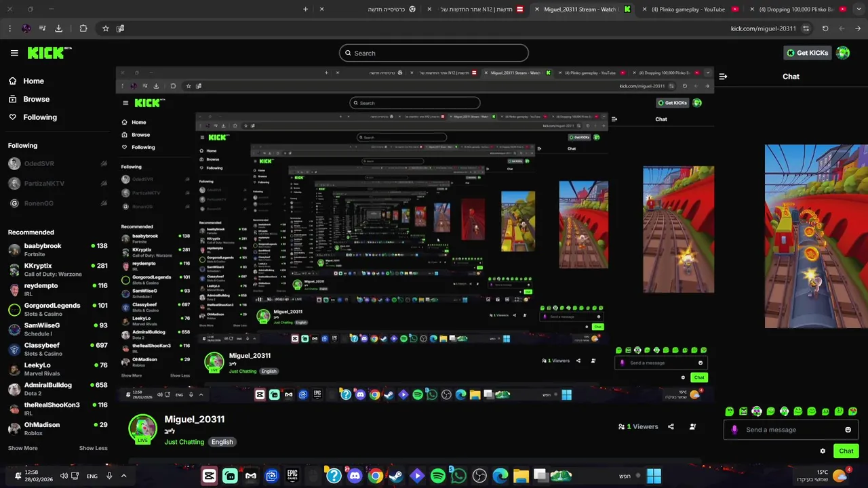Click the SamWiiseG avatar
The image size is (868, 488).
point(14,329)
